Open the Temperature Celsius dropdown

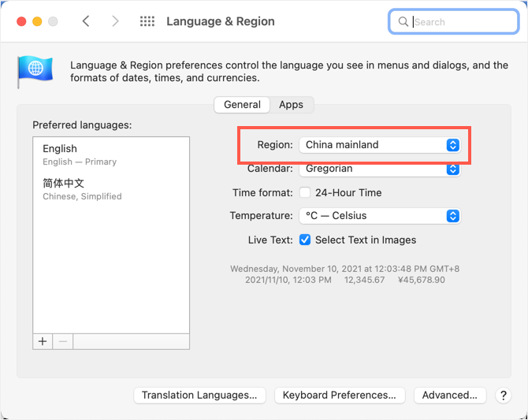pos(378,216)
